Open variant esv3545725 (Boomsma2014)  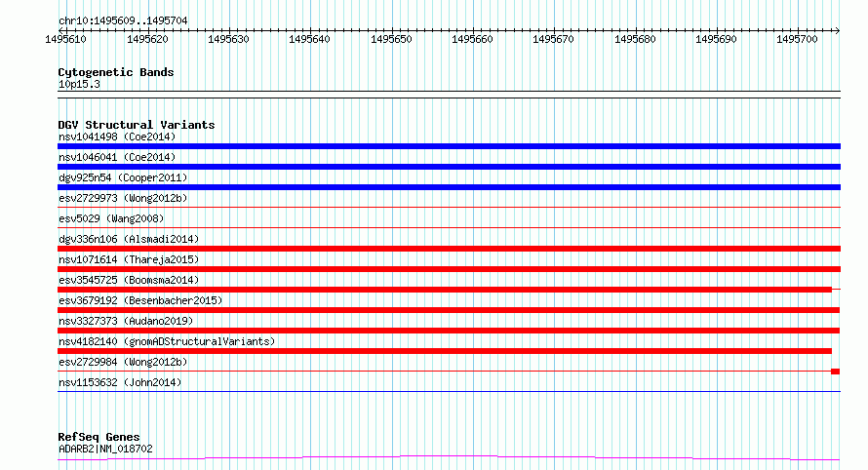[129, 280]
